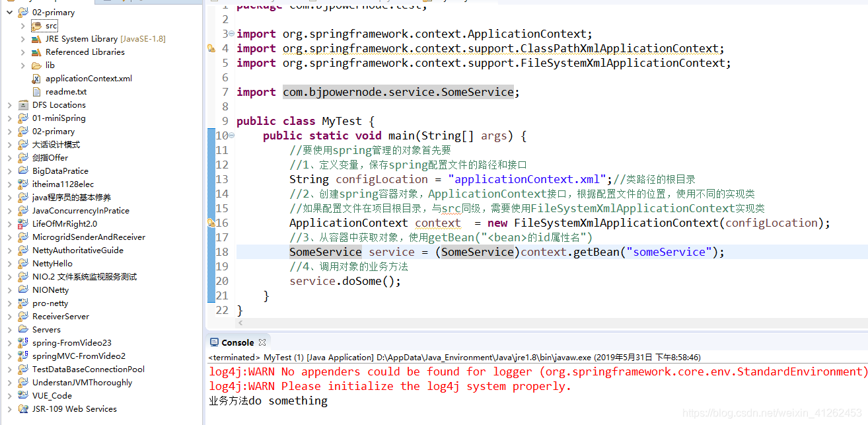The height and width of the screenshot is (425, 868).
Task: Click the applicationContext.xml file icon
Action: (37, 79)
